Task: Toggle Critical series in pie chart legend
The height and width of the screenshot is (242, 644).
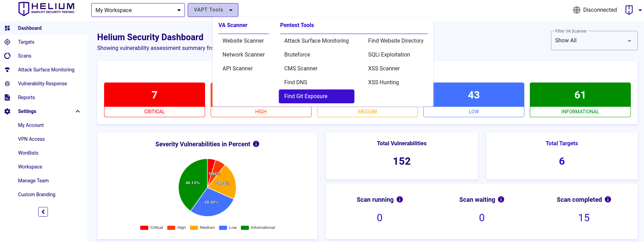Action: pos(152,228)
